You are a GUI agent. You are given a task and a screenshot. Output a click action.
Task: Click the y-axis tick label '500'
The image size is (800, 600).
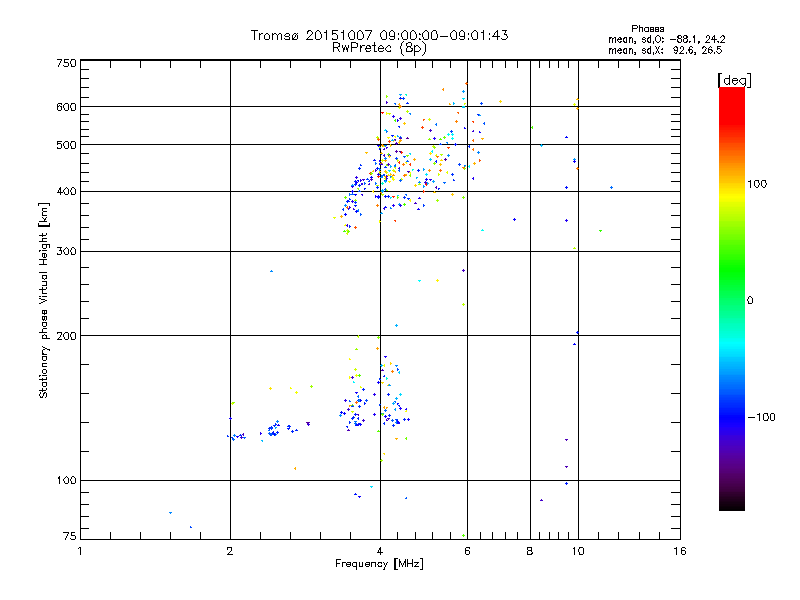pos(66,145)
